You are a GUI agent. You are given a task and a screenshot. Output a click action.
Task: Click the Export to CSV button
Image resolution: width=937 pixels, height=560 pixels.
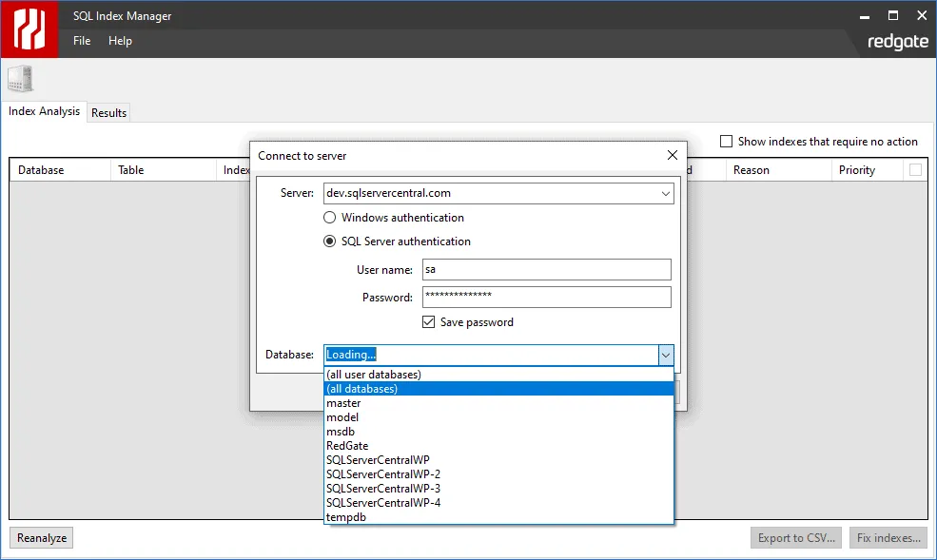[x=796, y=538]
